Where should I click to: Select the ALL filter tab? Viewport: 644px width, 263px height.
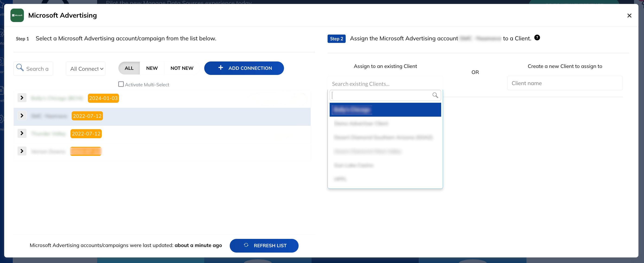pyautogui.click(x=129, y=68)
